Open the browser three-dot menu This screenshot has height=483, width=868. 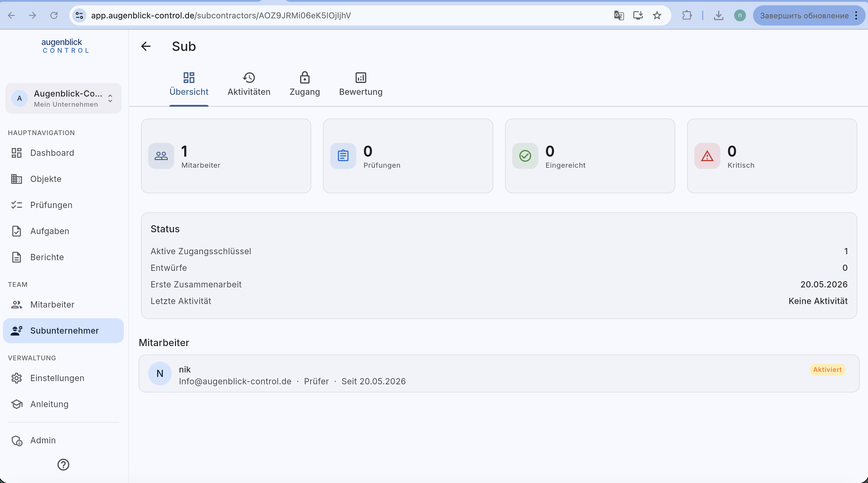[856, 15]
